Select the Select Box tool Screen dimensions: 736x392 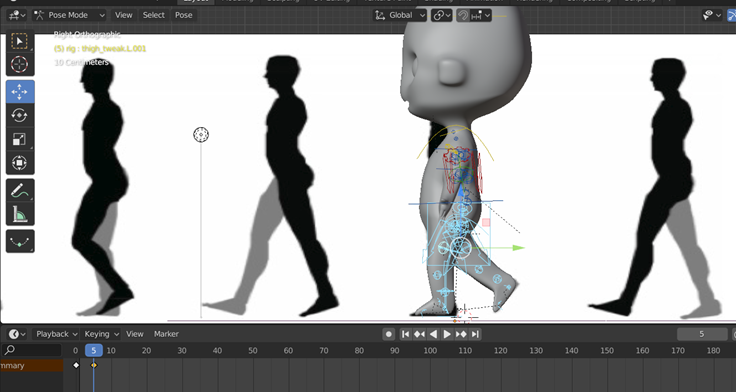tap(20, 41)
